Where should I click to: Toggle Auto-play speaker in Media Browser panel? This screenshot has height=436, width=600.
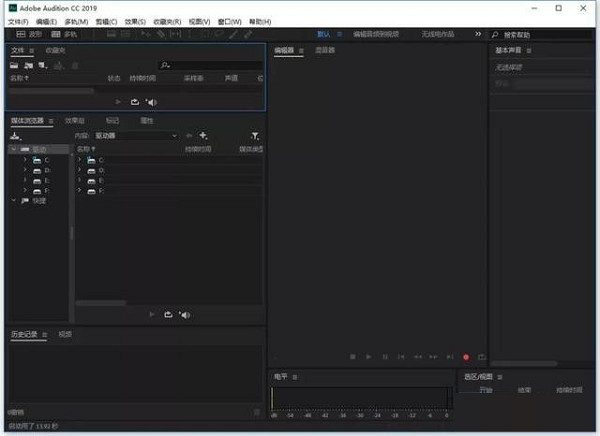coord(184,315)
